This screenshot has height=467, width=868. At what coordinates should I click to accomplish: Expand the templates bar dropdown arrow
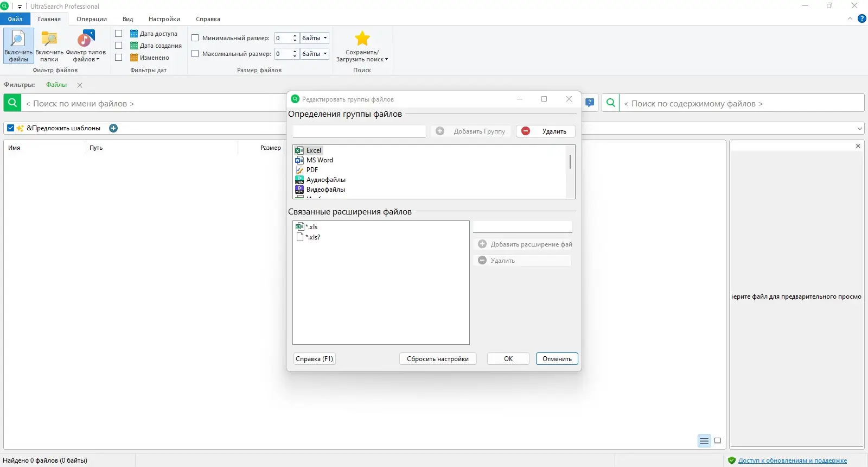click(860, 129)
